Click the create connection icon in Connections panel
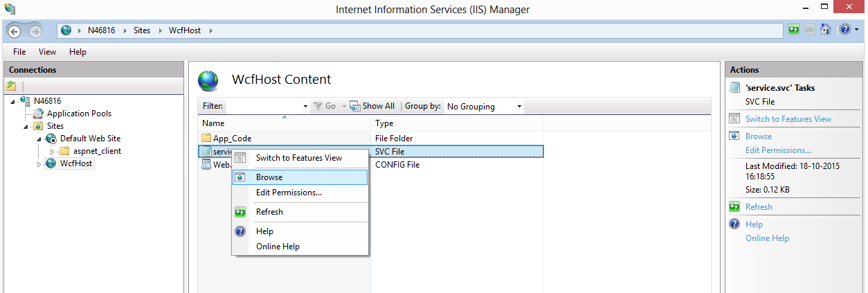The width and height of the screenshot is (868, 293). tap(11, 86)
